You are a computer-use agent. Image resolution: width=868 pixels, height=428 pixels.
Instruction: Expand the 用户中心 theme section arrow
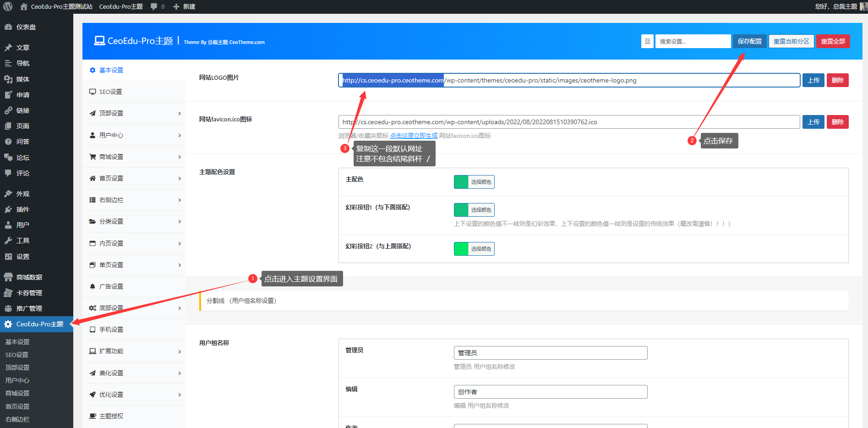(180, 135)
